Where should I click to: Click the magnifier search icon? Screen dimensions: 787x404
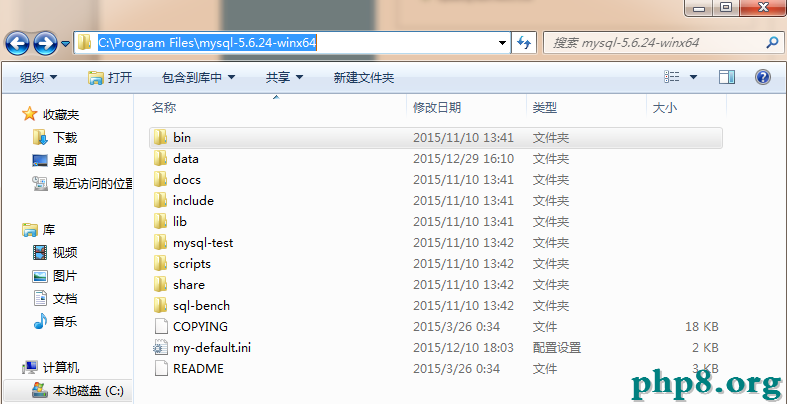coord(771,43)
